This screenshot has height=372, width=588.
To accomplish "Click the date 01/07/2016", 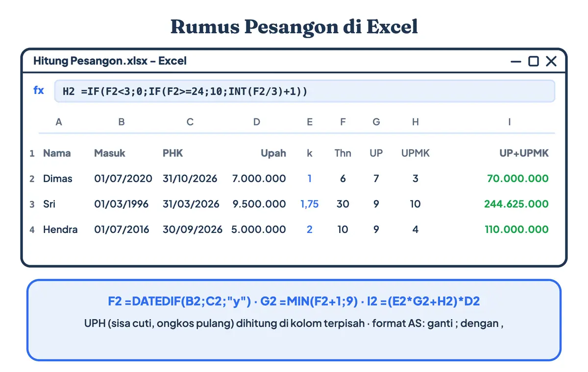I will [x=122, y=230].
